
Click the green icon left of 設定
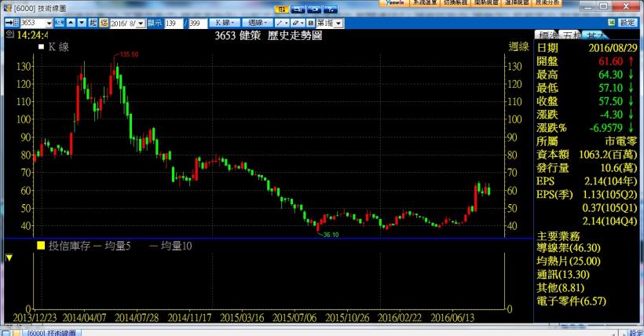tap(612, 22)
